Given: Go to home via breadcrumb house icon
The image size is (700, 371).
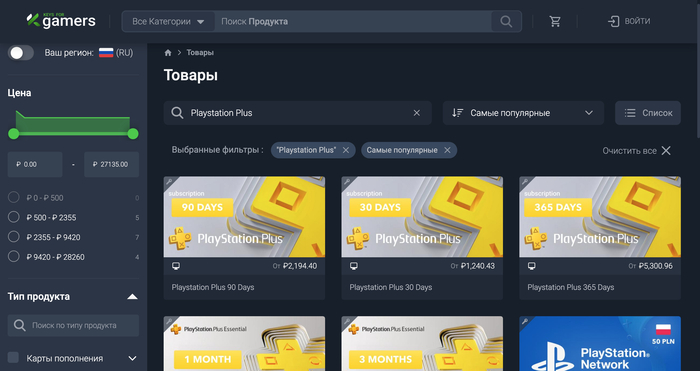Looking at the screenshot, I should pos(168,53).
